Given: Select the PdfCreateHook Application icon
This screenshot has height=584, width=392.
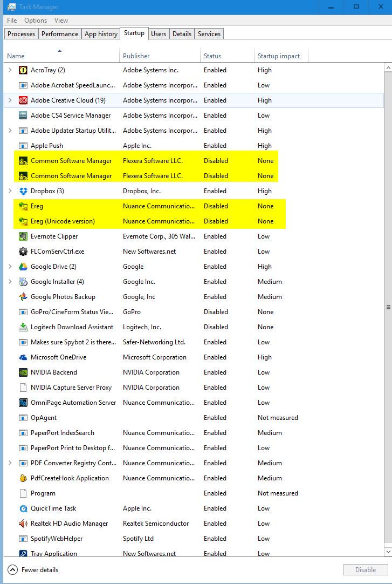Looking at the screenshot, I should coord(23,478).
